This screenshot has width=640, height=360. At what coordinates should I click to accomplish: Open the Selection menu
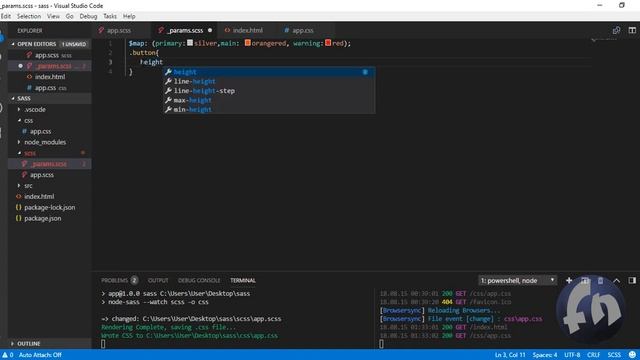[29, 16]
